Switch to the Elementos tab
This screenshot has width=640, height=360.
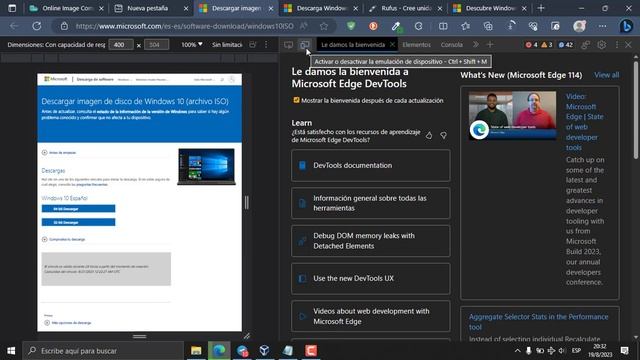[416, 45]
